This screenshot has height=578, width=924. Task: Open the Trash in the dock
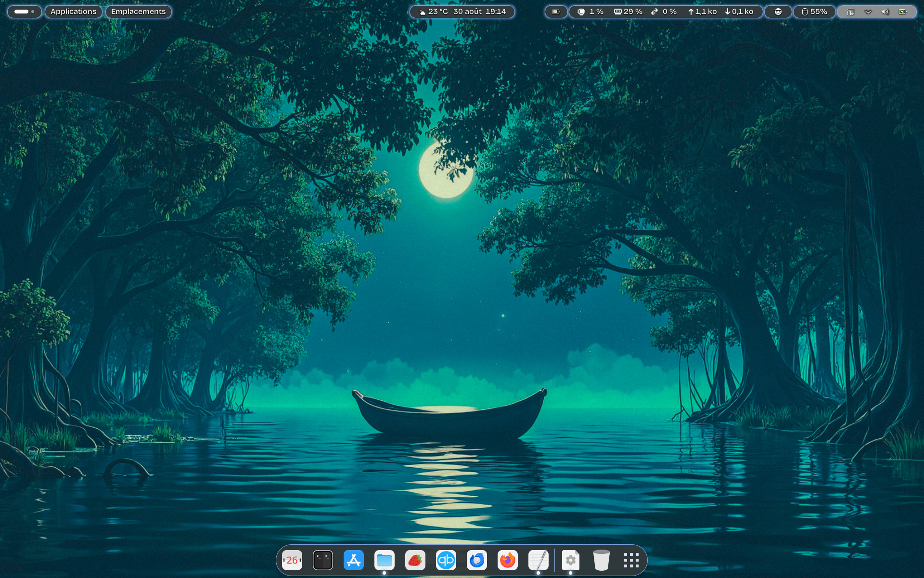601,560
